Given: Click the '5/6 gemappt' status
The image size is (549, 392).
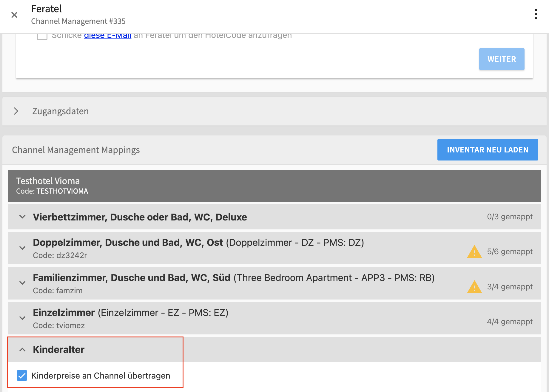Looking at the screenshot, I should [x=510, y=251].
